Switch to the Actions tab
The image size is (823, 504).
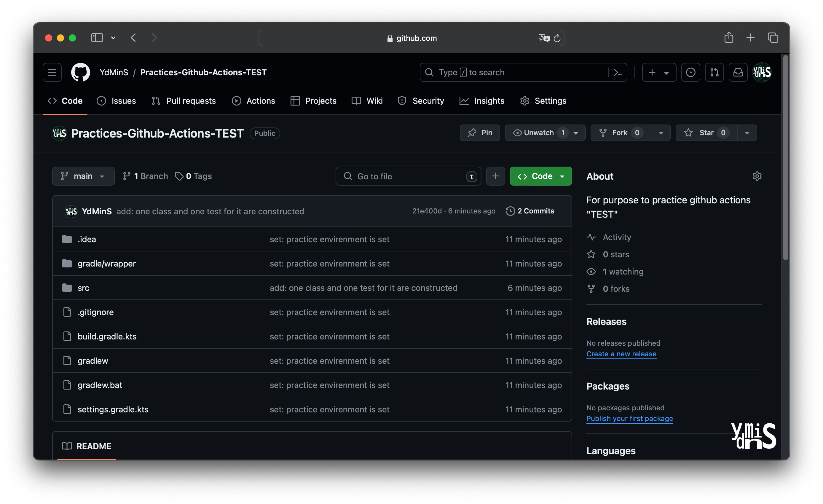pyautogui.click(x=253, y=101)
